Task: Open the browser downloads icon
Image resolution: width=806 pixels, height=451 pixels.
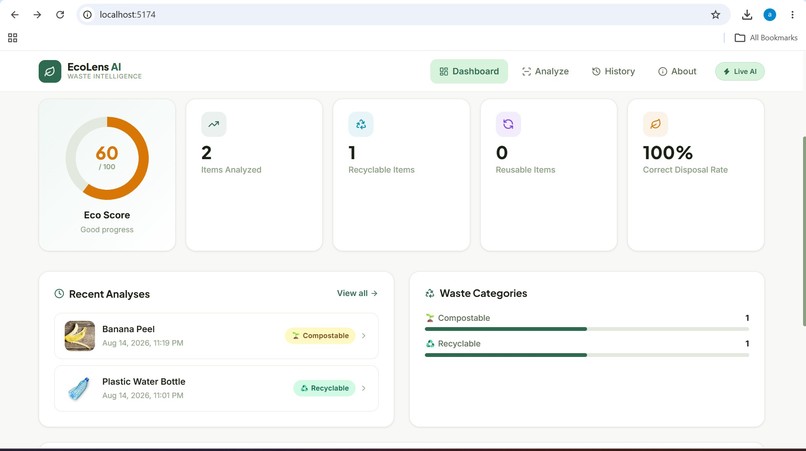Action: click(747, 14)
